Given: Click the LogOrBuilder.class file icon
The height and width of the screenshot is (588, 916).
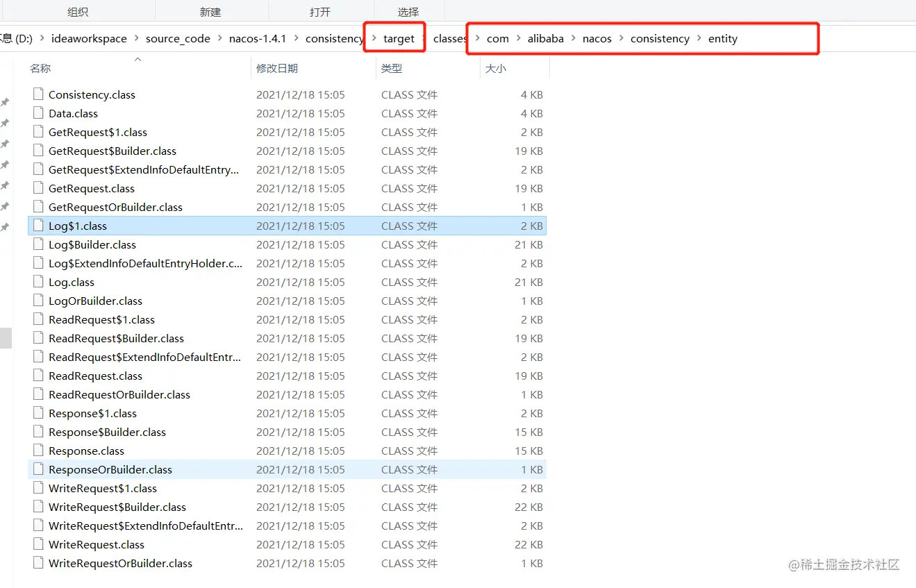Looking at the screenshot, I should coord(38,301).
